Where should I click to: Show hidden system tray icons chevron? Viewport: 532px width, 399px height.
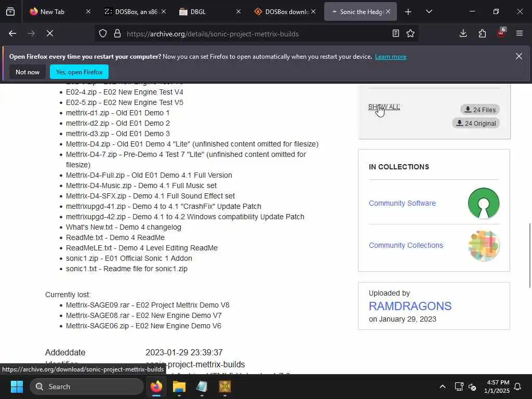click(x=443, y=387)
